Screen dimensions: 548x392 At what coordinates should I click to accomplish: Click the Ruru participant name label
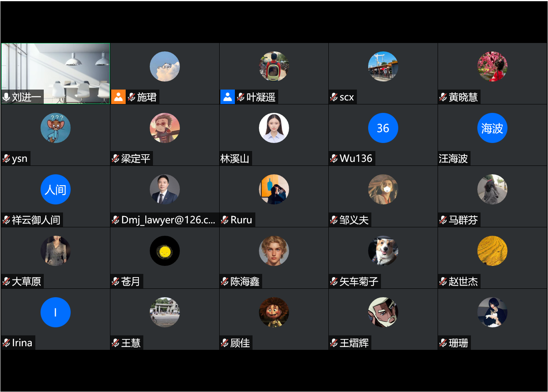point(241,220)
